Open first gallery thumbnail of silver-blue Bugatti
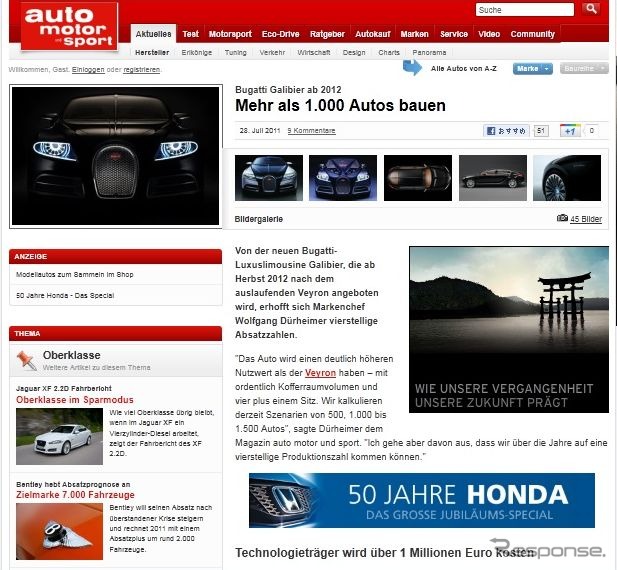The width and height of the screenshot is (617, 570). click(269, 178)
